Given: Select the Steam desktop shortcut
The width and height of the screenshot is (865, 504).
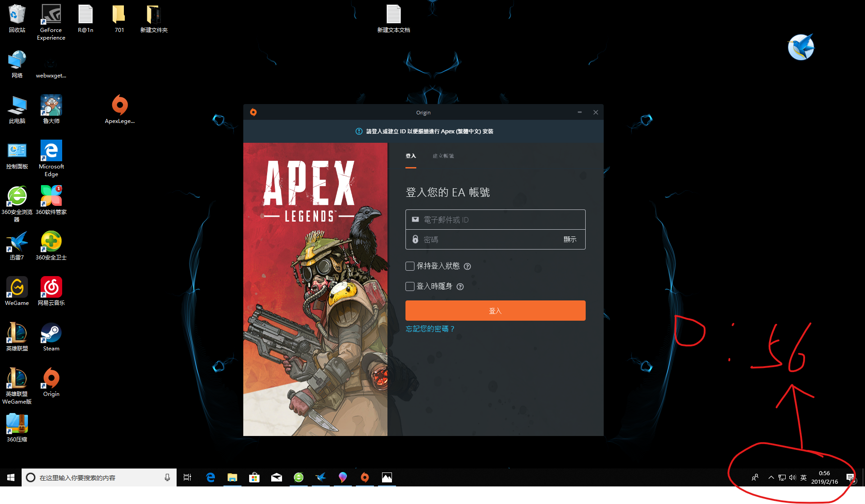Looking at the screenshot, I should click(51, 337).
